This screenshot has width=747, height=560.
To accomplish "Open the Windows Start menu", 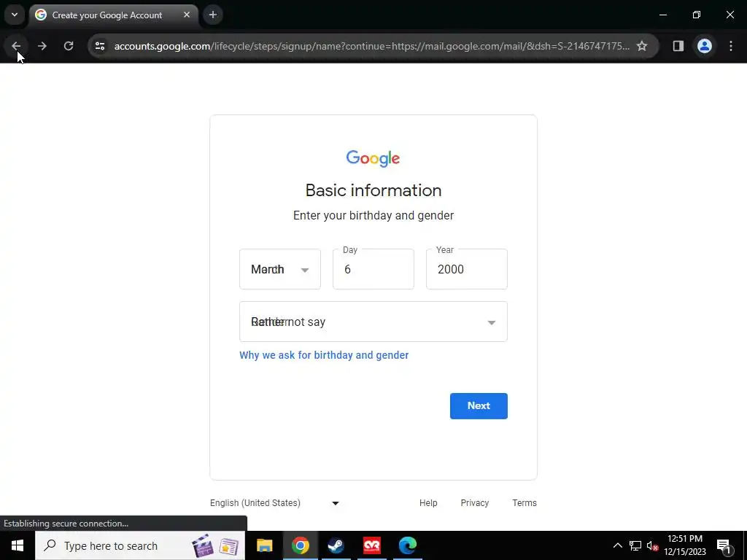I will coord(18,545).
